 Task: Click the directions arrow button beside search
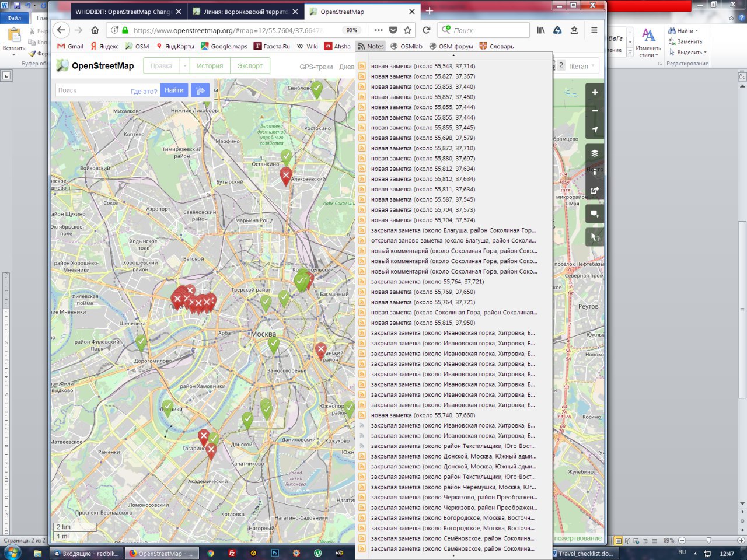pyautogui.click(x=200, y=90)
